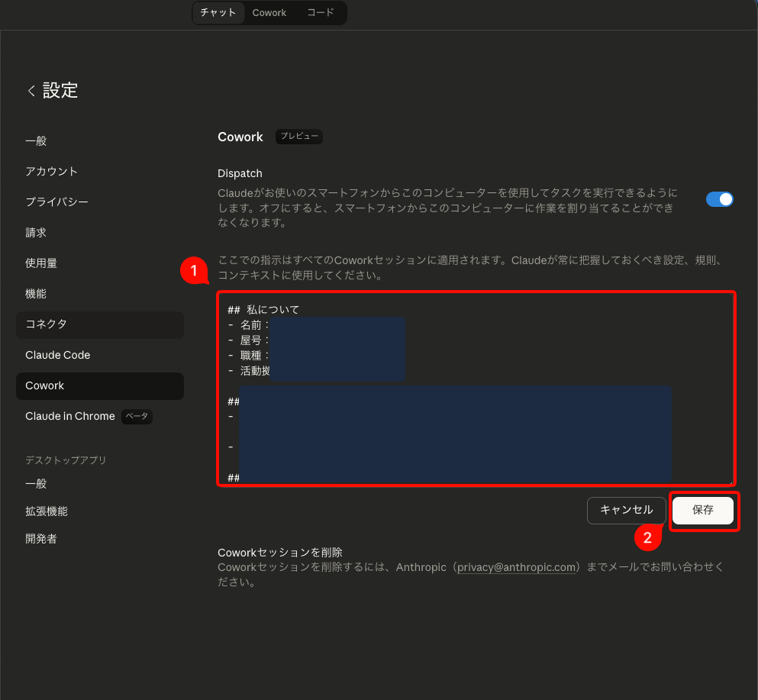The image size is (758, 700).
Task: Select Cowork in the settings sidebar
Action: (44, 385)
